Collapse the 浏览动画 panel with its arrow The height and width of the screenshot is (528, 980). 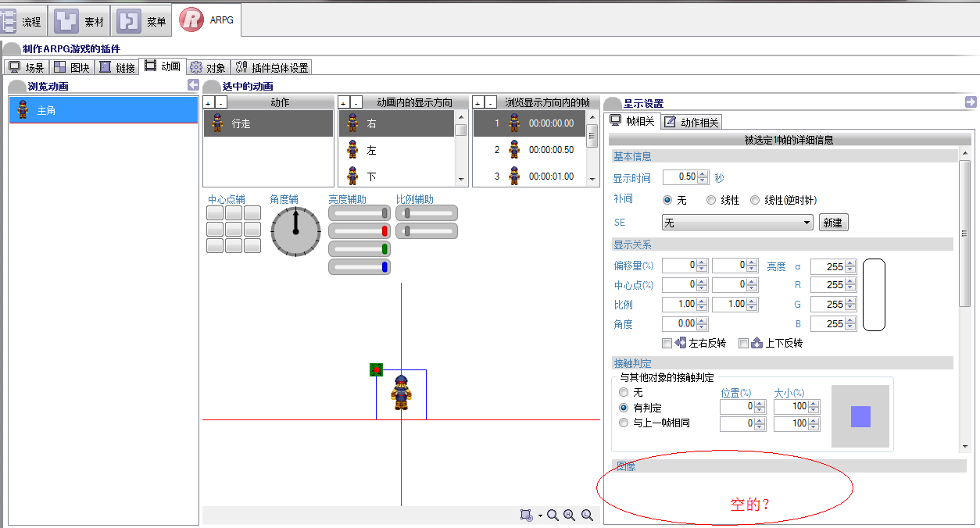pos(193,85)
